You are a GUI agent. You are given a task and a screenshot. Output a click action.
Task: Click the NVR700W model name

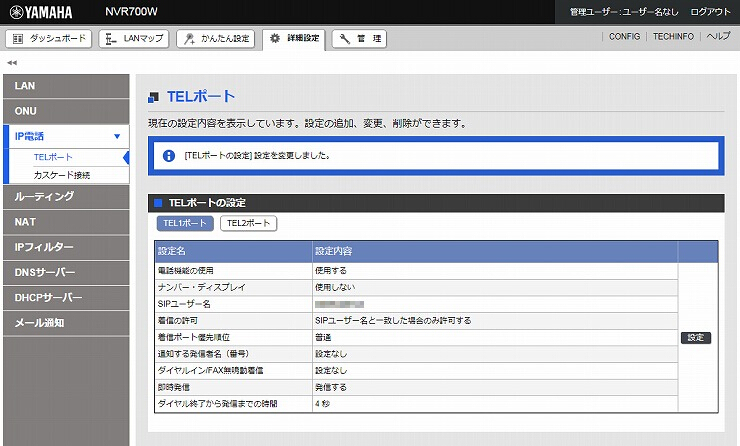(131, 12)
